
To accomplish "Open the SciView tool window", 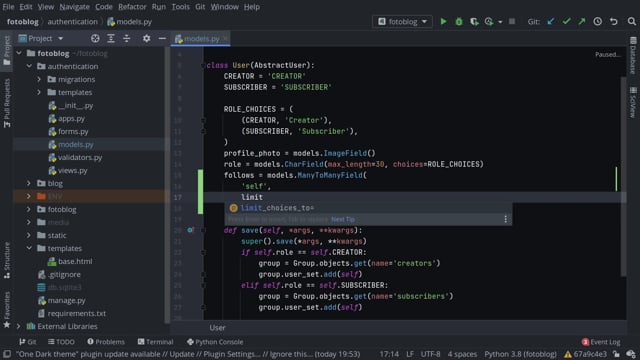I will click(x=633, y=102).
